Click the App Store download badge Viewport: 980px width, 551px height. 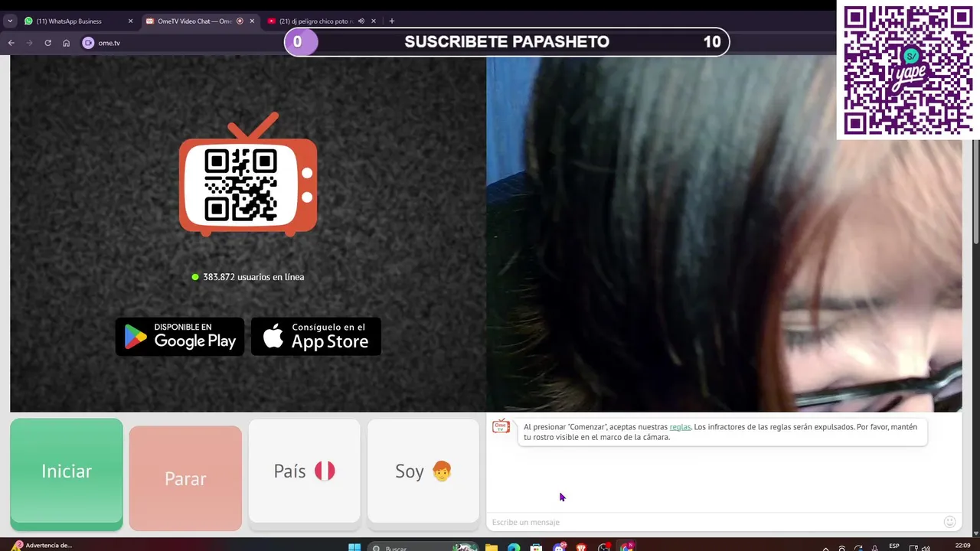[x=316, y=337]
